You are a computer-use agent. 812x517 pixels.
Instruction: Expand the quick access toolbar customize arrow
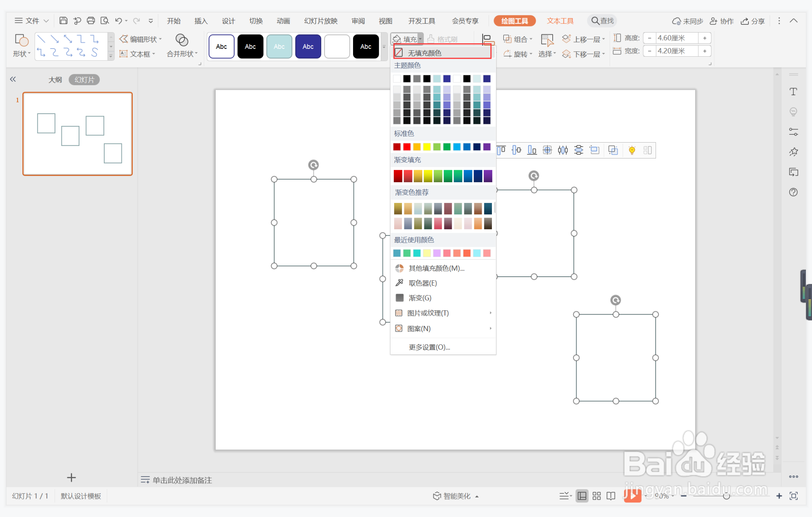tap(151, 21)
